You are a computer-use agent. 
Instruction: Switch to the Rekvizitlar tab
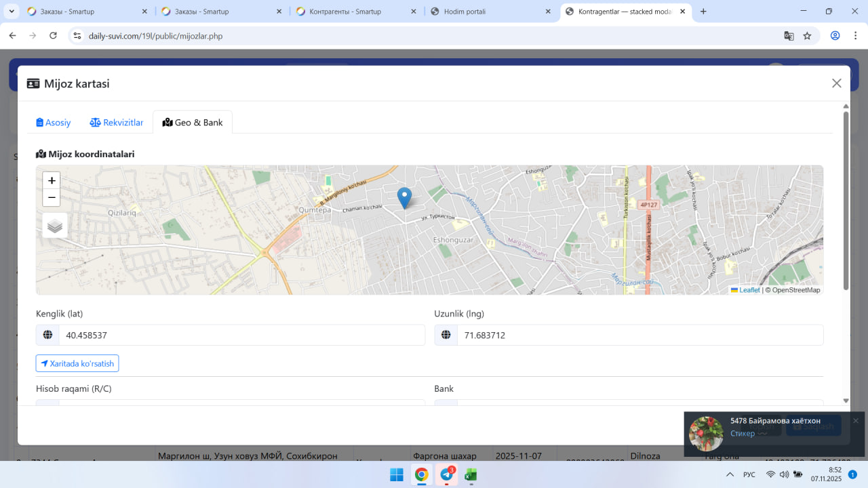[117, 123]
